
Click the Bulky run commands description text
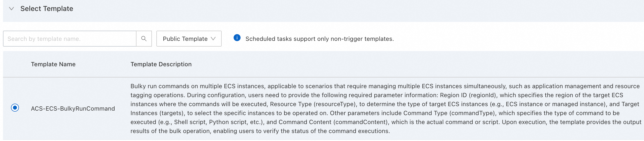pyautogui.click(x=385, y=86)
